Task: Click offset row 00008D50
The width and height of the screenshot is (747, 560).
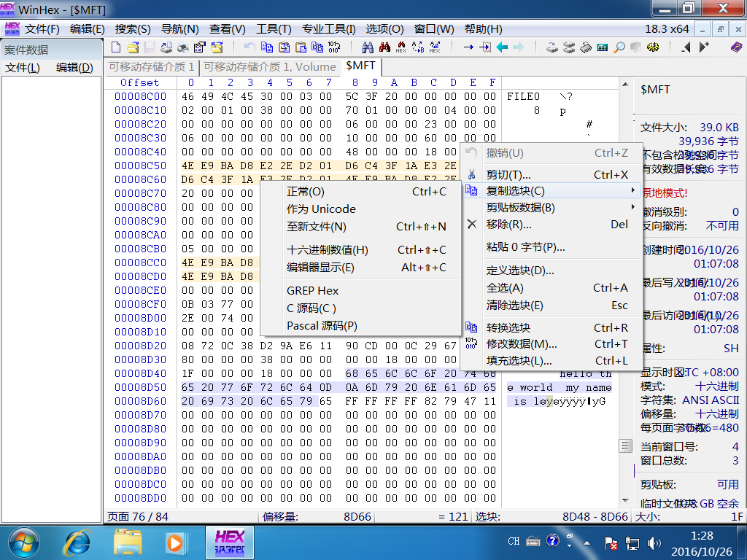Action: pyautogui.click(x=140, y=387)
